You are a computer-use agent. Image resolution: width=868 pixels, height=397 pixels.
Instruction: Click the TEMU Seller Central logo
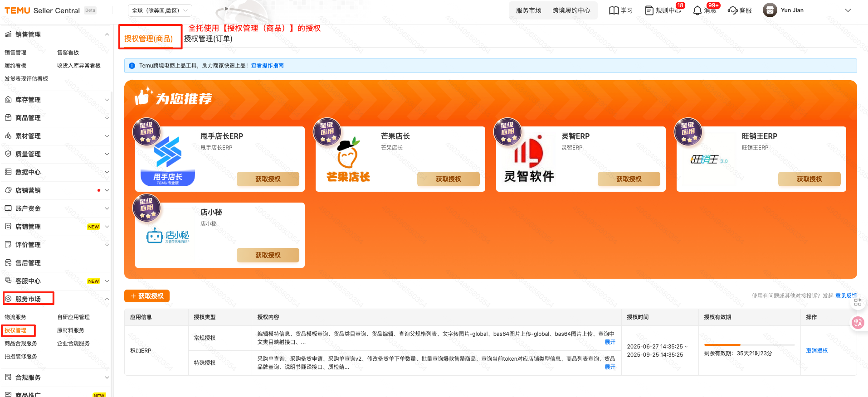(x=42, y=10)
